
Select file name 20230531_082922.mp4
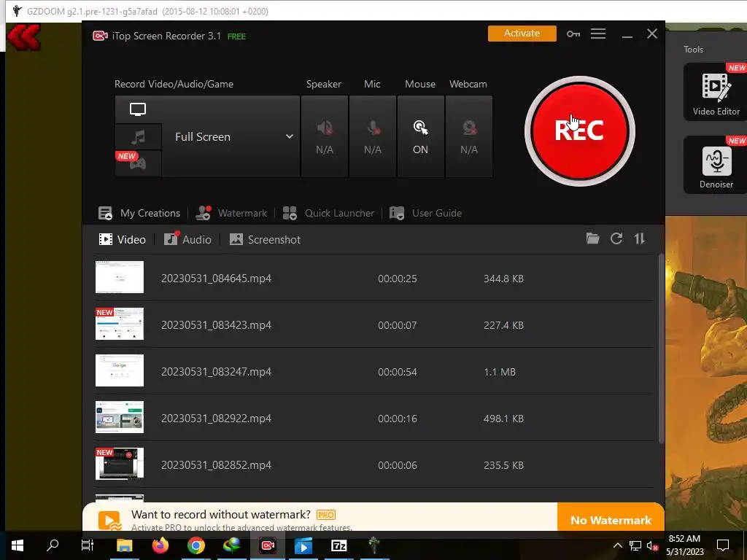216,418
